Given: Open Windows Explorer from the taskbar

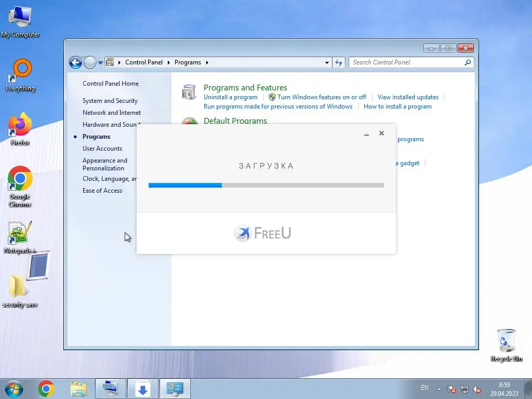Looking at the screenshot, I should 78,389.
